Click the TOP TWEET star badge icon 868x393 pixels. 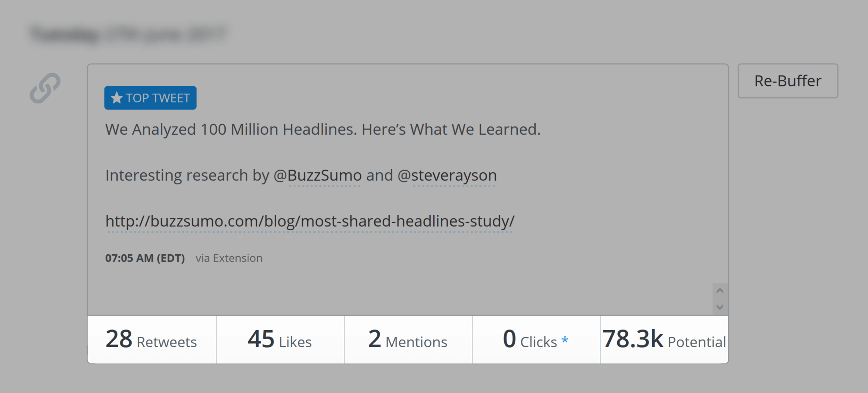[x=116, y=97]
